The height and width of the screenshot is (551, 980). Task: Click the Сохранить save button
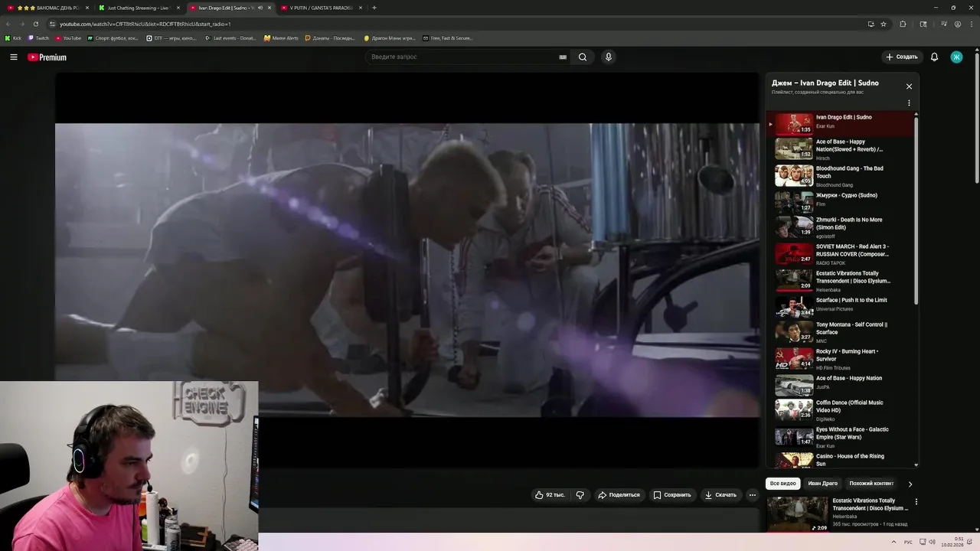(672, 495)
